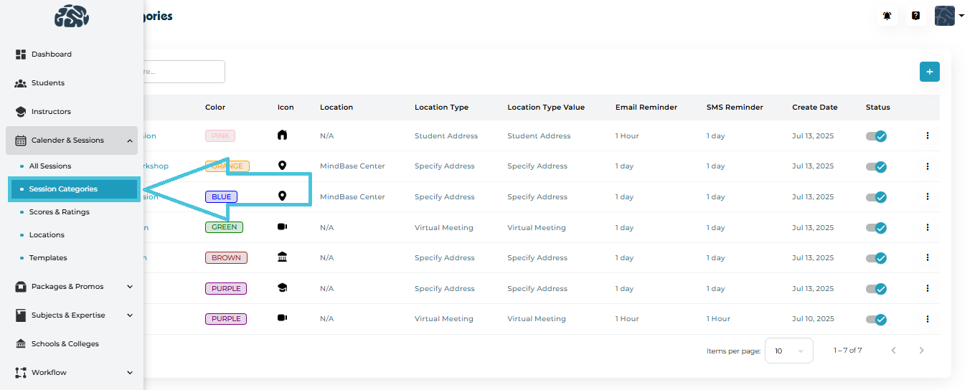The height and width of the screenshot is (390, 980).
Task: Toggle status switch for the PINK category
Action: (x=876, y=136)
